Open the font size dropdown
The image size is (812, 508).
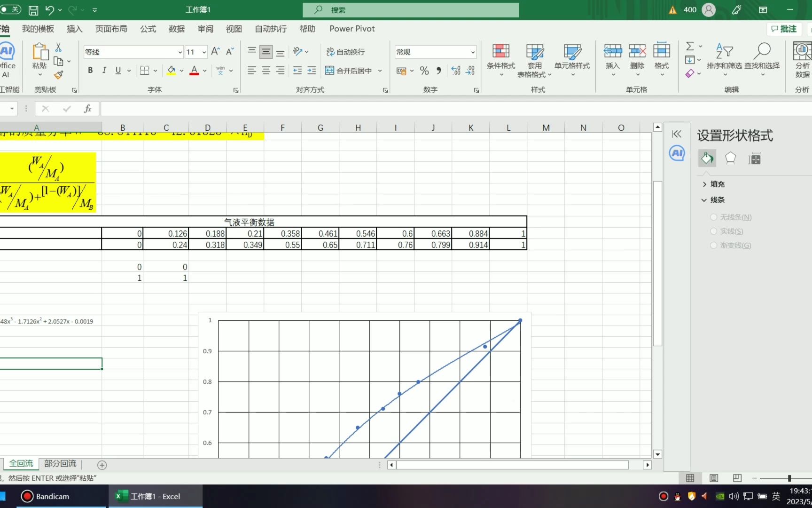coord(204,52)
